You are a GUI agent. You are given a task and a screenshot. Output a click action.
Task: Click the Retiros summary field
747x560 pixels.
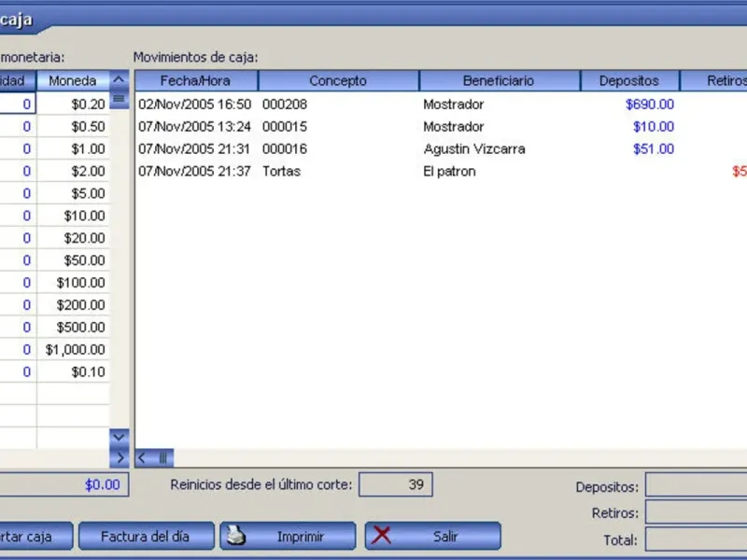click(696, 512)
